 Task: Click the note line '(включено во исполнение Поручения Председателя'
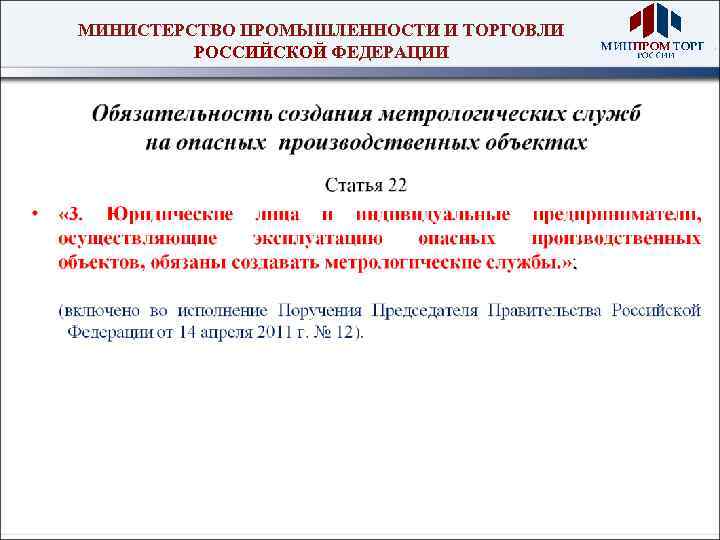pos(380,311)
